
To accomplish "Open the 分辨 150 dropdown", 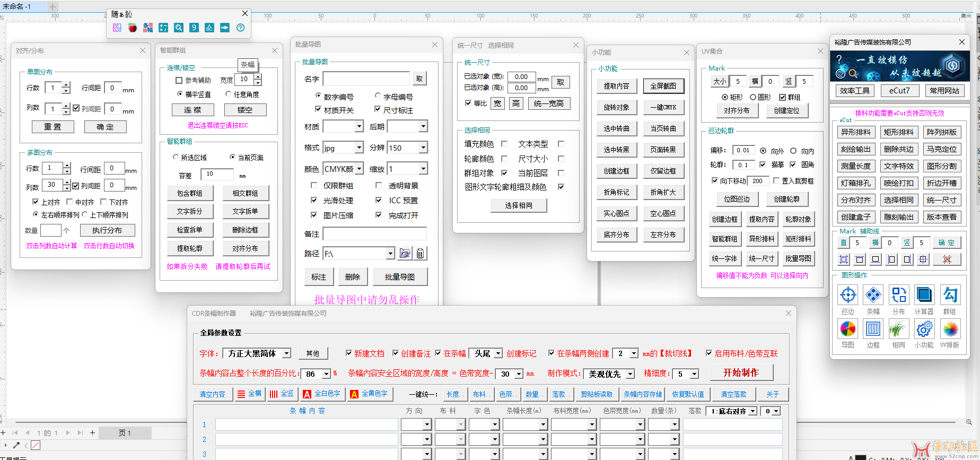I will pos(423,147).
